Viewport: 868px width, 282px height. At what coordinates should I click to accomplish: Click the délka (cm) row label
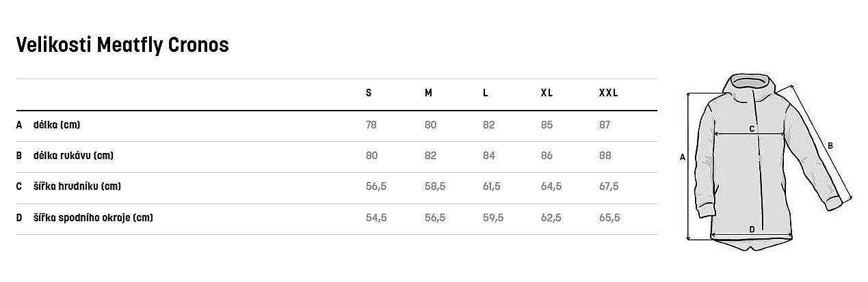[x=57, y=125]
